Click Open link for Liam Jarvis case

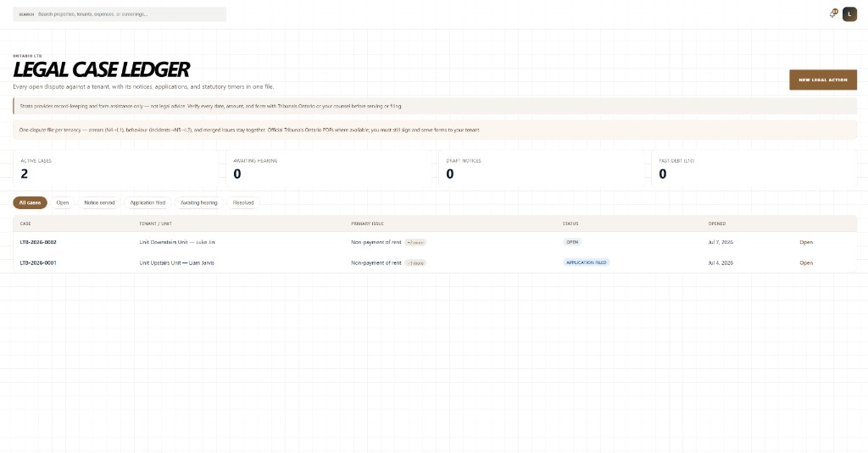(x=806, y=262)
